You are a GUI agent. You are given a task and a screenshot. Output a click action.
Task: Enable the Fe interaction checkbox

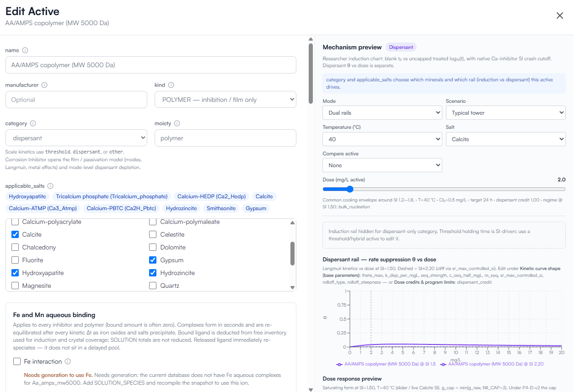click(17, 361)
